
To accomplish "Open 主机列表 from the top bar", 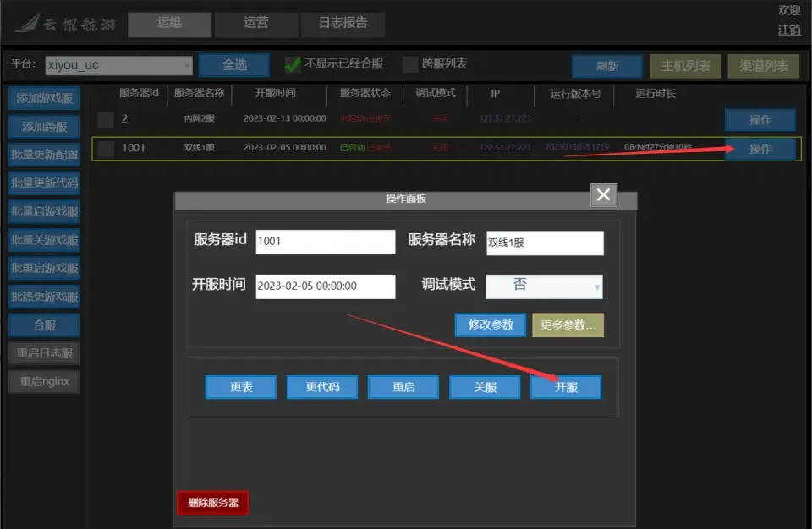I will tap(685, 66).
